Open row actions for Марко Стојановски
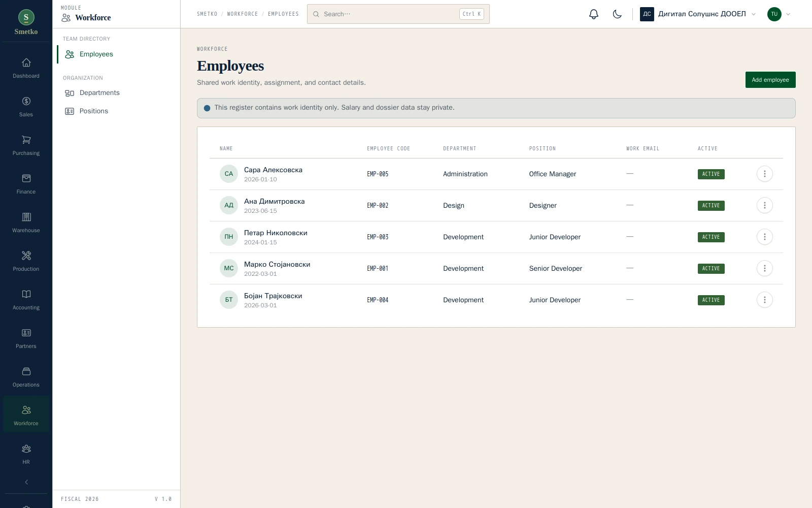The image size is (812, 508). click(765, 268)
